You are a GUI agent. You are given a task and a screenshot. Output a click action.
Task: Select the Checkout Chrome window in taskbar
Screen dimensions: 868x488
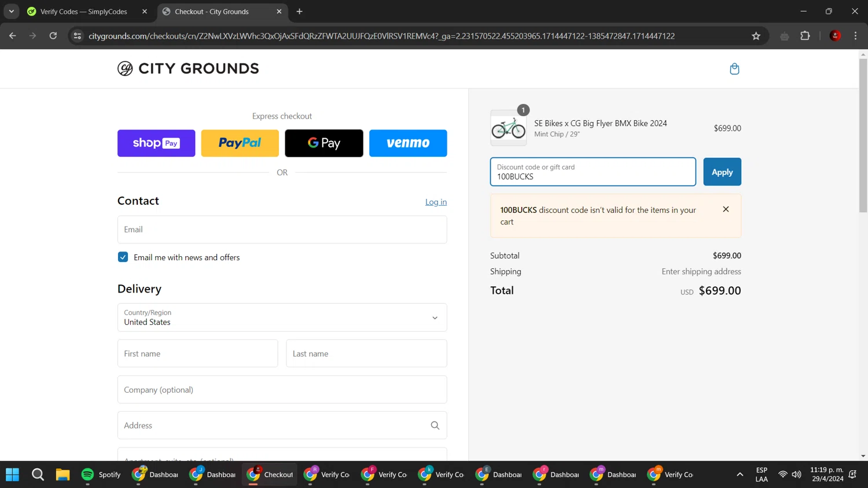click(270, 475)
